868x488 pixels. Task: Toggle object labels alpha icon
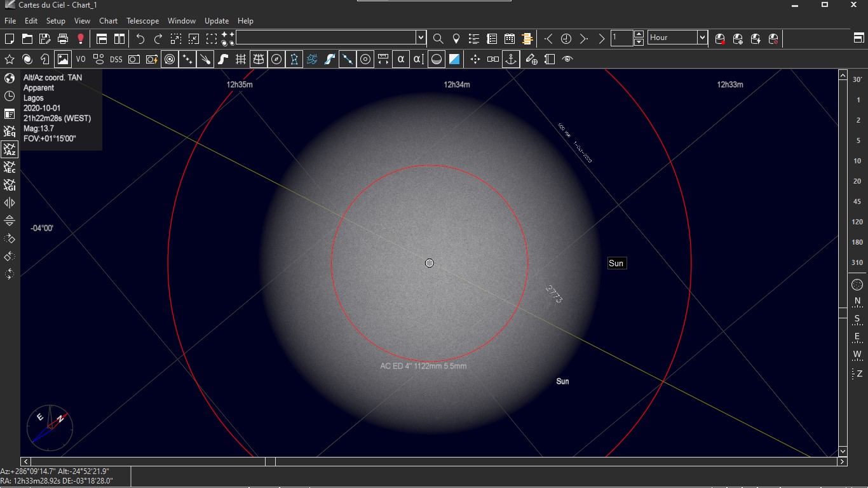401,59
